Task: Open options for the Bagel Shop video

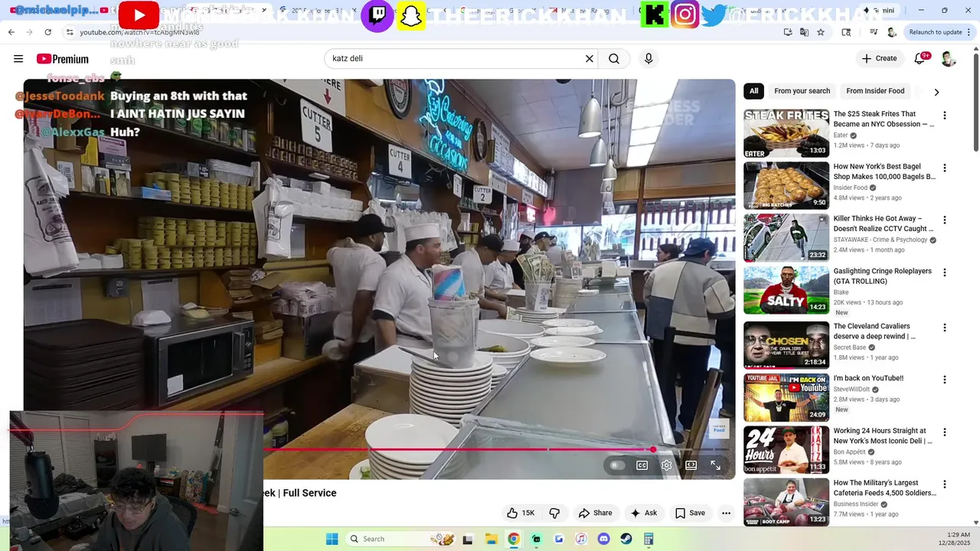Action: [944, 168]
